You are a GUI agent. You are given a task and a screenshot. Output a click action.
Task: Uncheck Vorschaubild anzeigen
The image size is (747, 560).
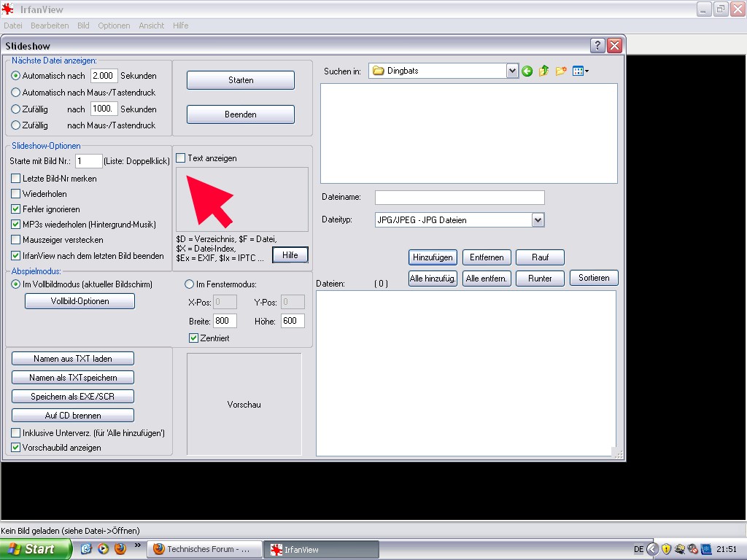click(x=16, y=448)
